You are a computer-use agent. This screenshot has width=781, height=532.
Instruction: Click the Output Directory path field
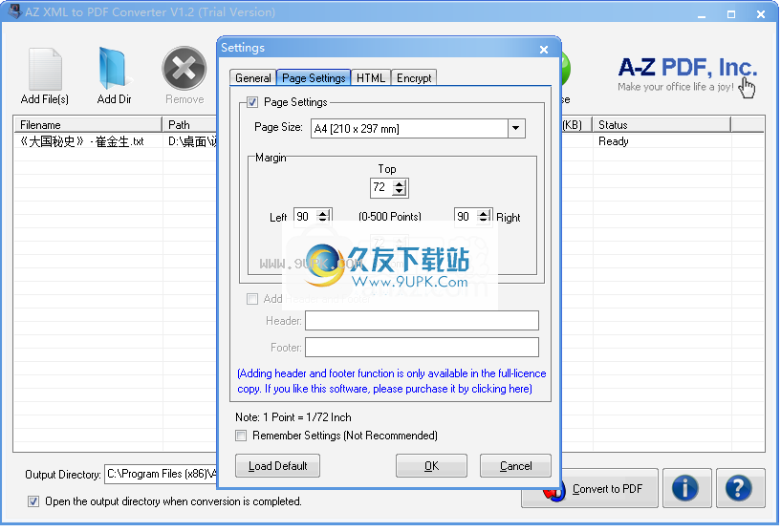(x=162, y=474)
